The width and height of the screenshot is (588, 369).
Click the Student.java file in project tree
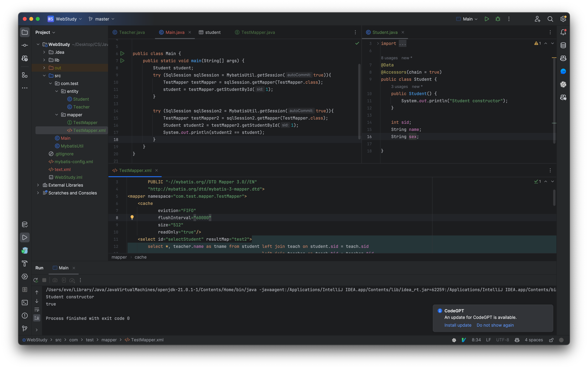(x=81, y=99)
